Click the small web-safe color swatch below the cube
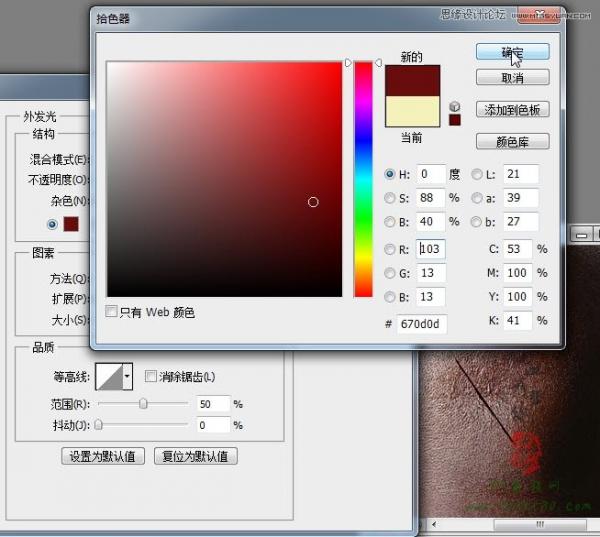This screenshot has height=537, width=600. 455,120
